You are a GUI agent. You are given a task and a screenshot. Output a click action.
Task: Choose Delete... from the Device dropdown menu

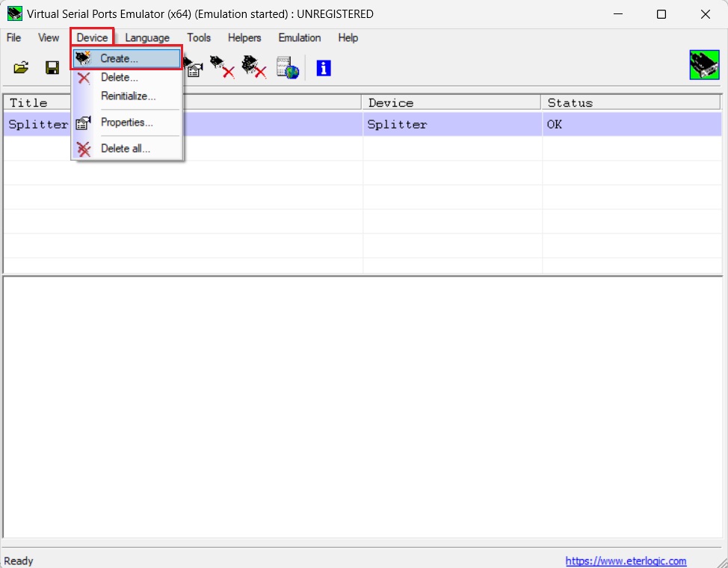[119, 78]
